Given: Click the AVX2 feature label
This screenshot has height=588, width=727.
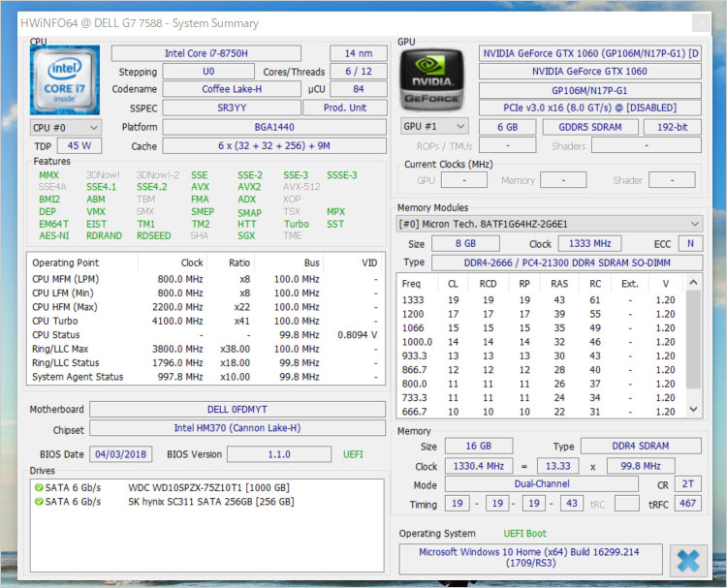Looking at the screenshot, I should pos(249,187).
